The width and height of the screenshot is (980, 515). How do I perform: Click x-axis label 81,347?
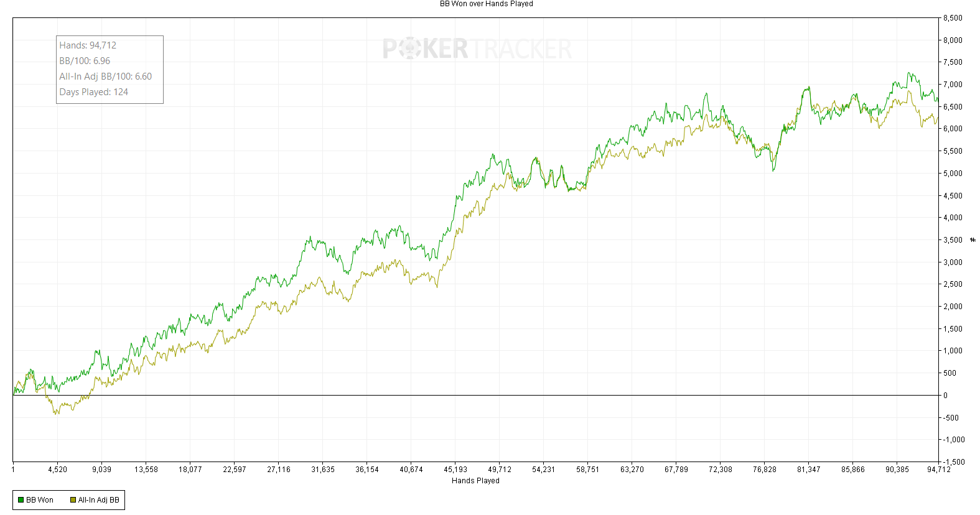click(808, 470)
